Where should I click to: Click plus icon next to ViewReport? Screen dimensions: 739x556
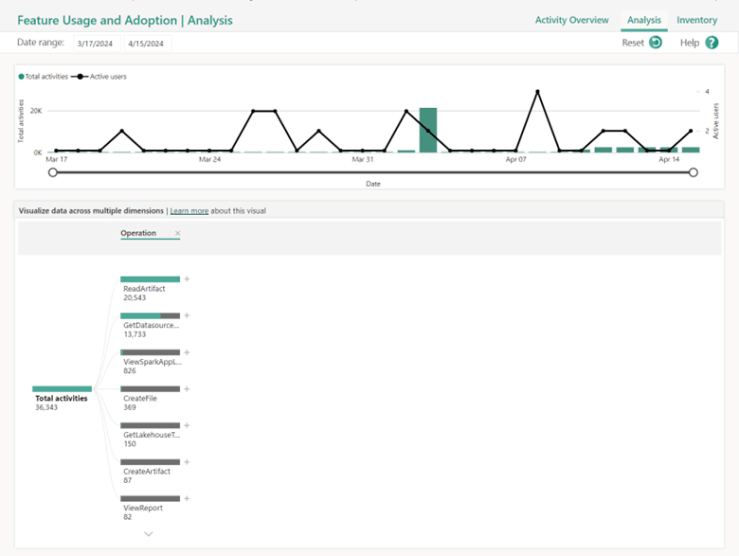tap(187, 498)
